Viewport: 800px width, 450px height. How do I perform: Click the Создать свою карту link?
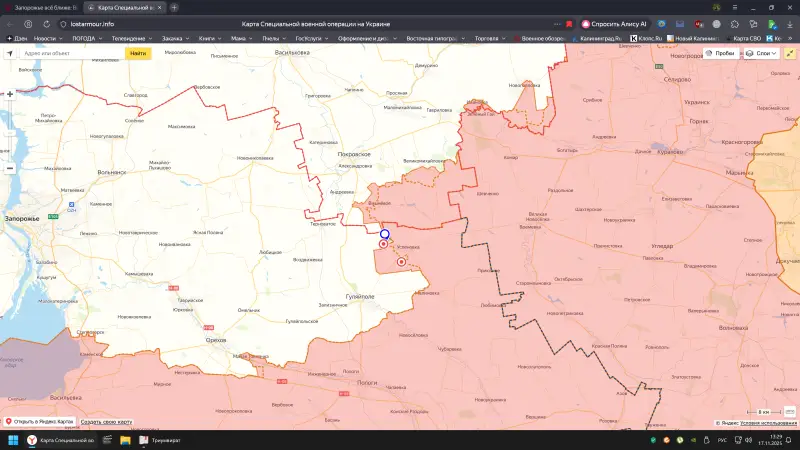[x=106, y=422]
